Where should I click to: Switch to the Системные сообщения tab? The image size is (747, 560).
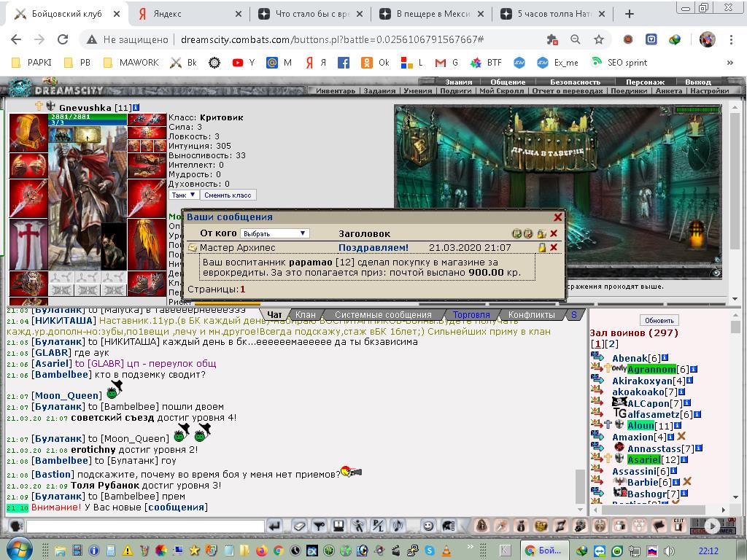point(383,315)
